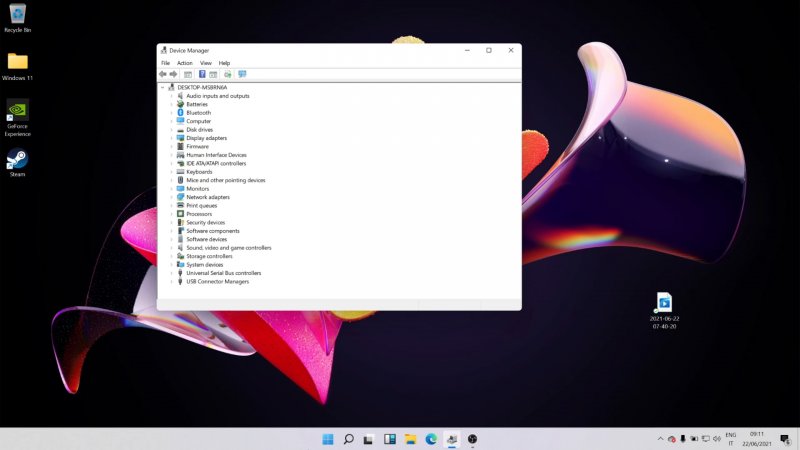Expand Audio inputs and outputs

tap(171, 96)
